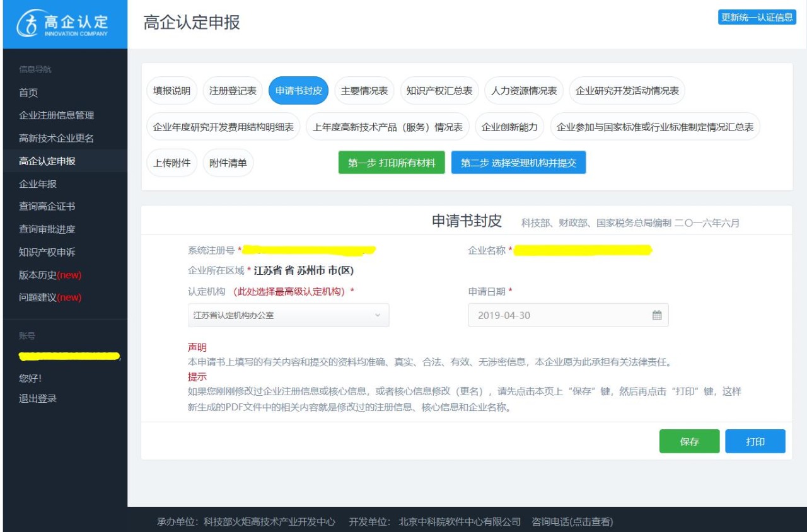Click 第一步 打印所有材料 button
The width and height of the screenshot is (807, 532).
391,162
